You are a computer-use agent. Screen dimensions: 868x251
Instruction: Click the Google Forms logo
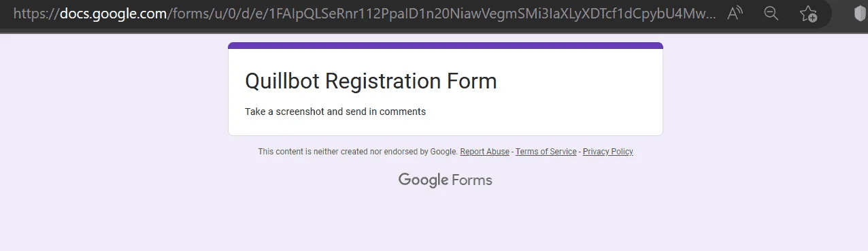(445, 180)
